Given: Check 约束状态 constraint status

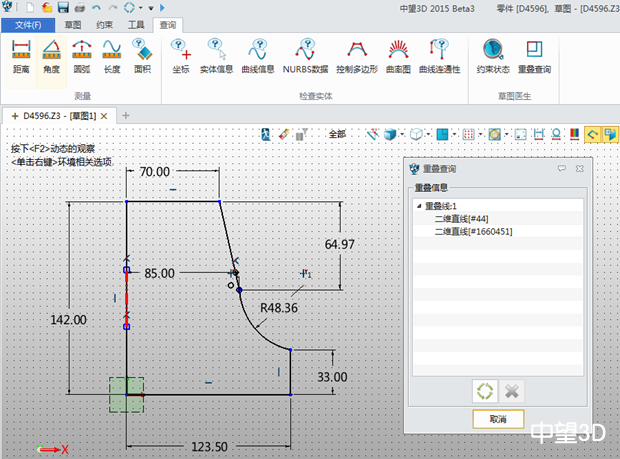Looking at the screenshot, I should [492, 56].
